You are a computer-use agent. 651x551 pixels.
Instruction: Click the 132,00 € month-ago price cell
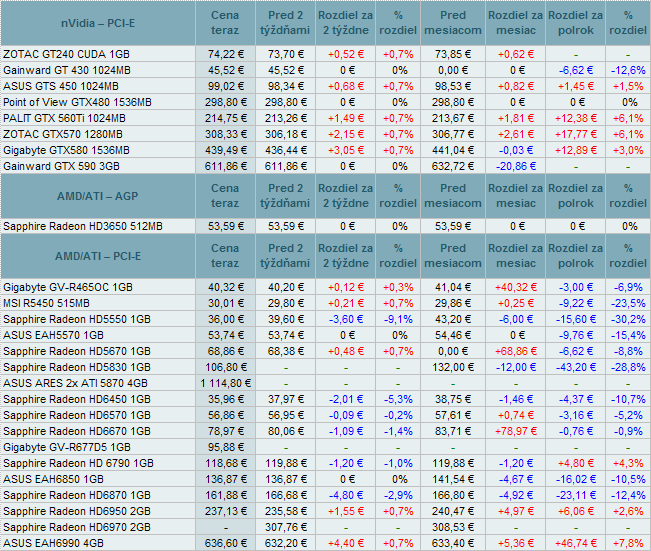[x=453, y=367]
